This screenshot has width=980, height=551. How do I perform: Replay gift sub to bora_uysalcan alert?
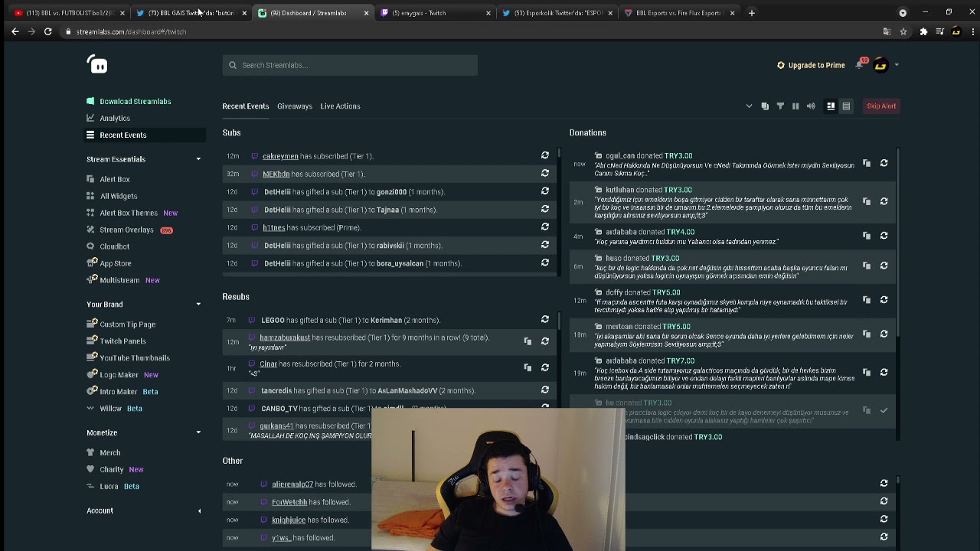(x=545, y=262)
